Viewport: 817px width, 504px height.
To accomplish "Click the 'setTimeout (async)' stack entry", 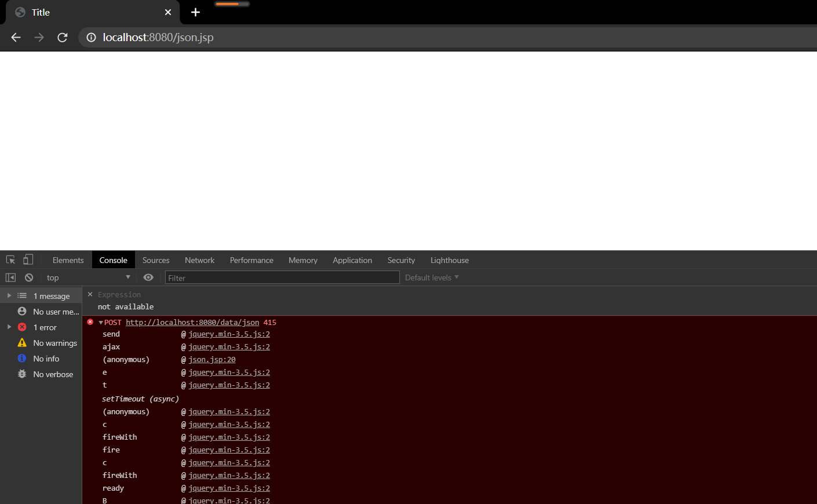I will tap(141, 399).
